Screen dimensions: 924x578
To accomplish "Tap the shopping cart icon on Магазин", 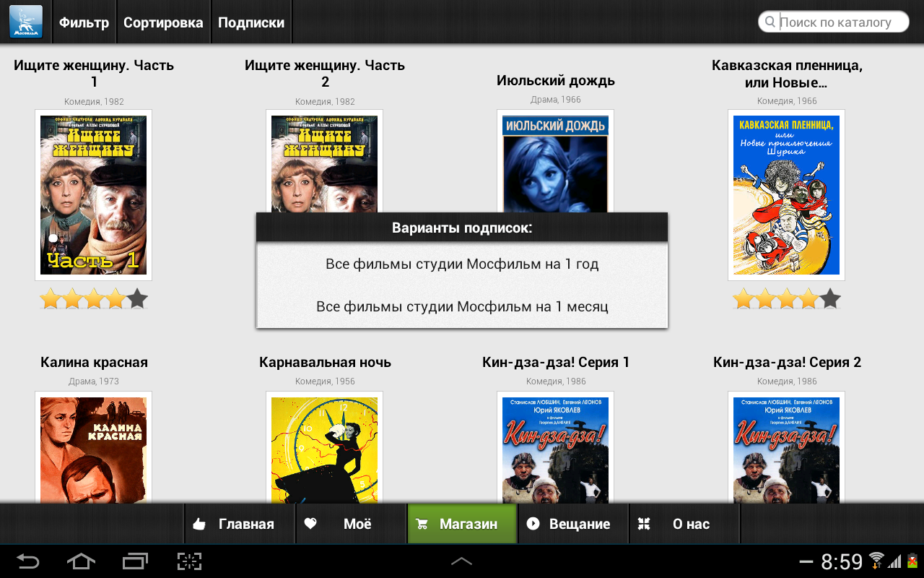I will coord(422,525).
